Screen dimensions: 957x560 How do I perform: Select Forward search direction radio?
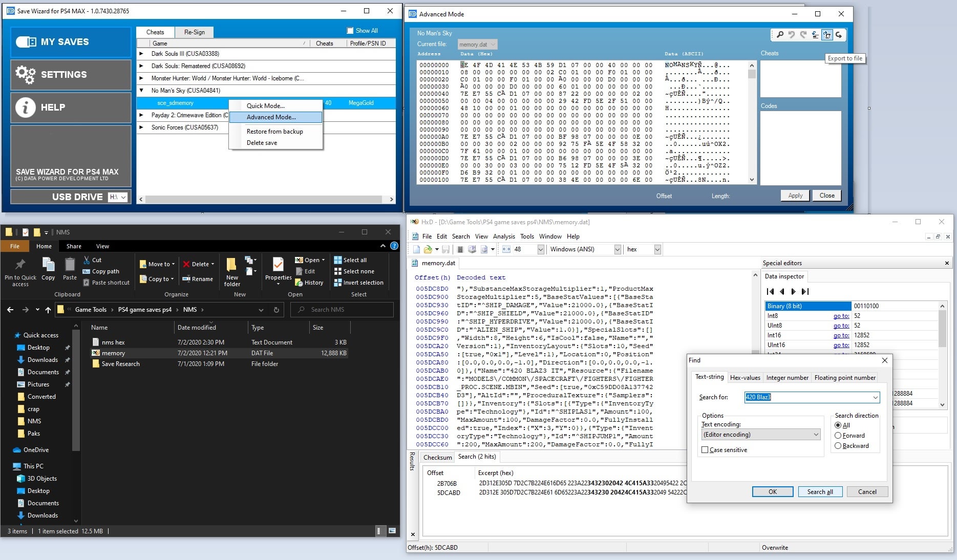[x=838, y=436]
